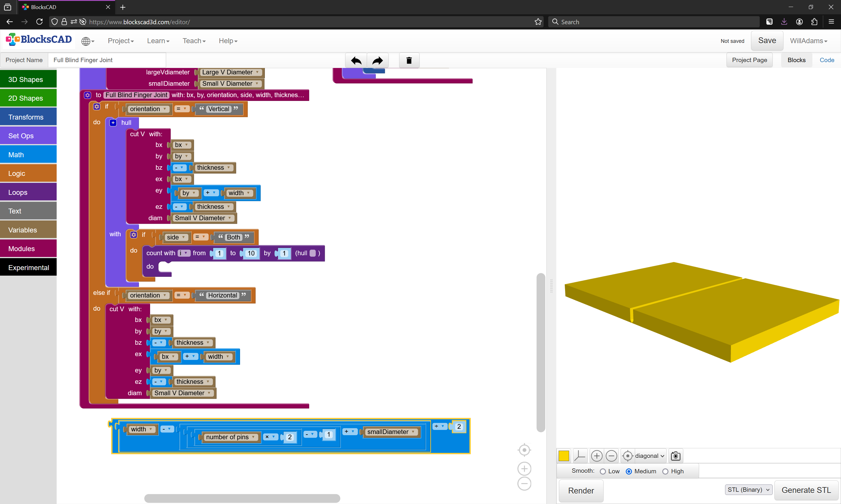The height and width of the screenshot is (504, 841).
Task: Click the Render button
Action: [581, 491]
